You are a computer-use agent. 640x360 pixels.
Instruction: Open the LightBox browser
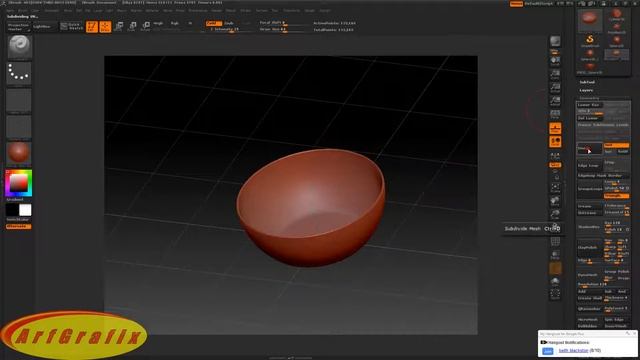[x=44, y=27]
